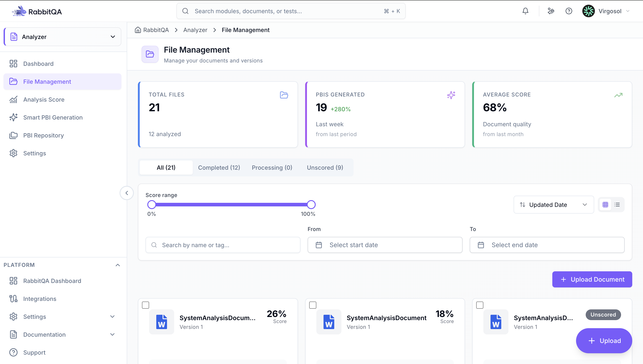Click the Select start date field
The image size is (643, 364).
click(x=385, y=245)
